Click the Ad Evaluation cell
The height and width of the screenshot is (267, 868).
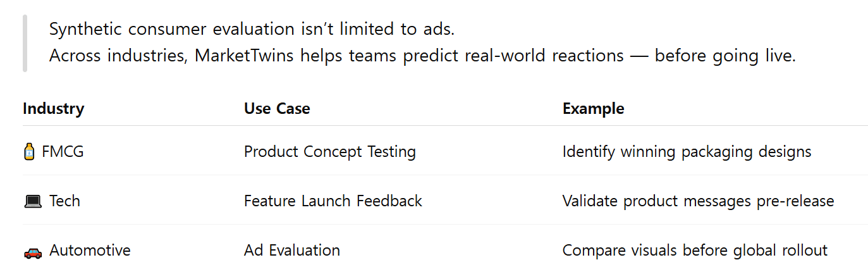292,251
